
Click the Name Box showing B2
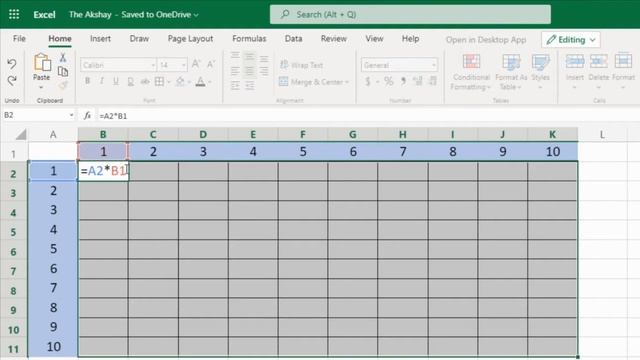click(39, 116)
